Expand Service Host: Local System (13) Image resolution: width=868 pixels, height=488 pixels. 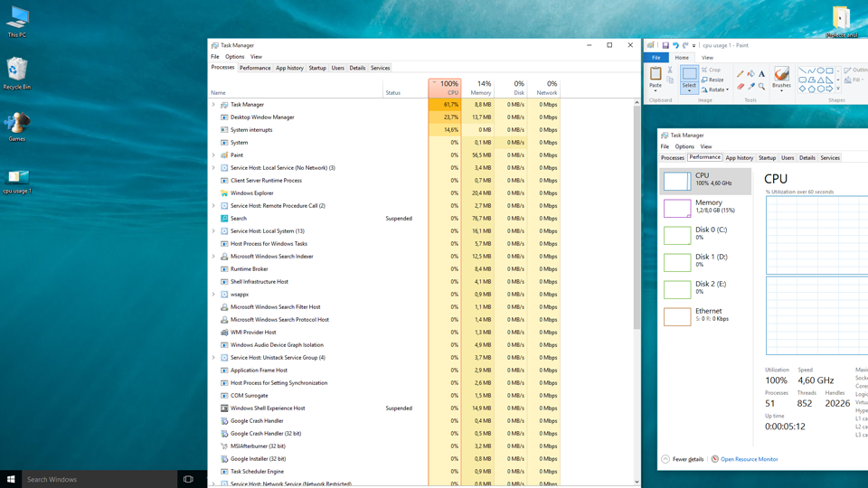[213, 231]
